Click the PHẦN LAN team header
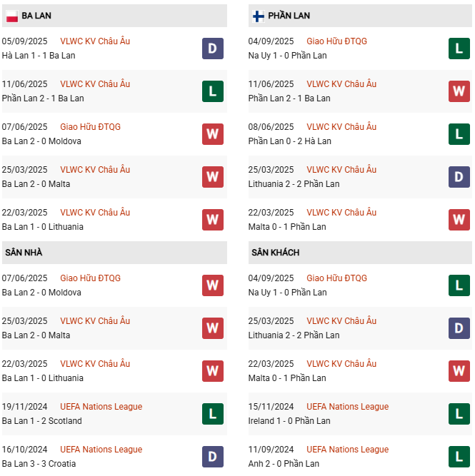 tap(360, 16)
